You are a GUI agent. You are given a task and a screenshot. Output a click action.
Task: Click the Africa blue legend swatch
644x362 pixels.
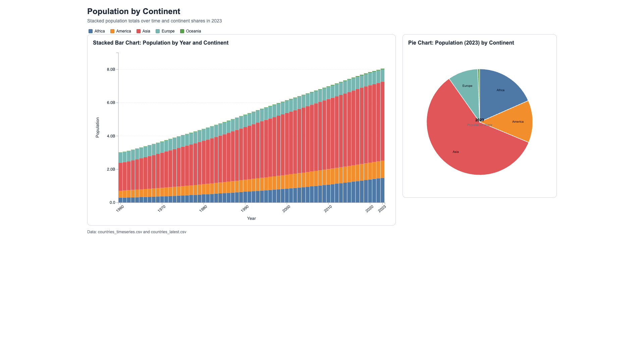pyautogui.click(x=91, y=31)
